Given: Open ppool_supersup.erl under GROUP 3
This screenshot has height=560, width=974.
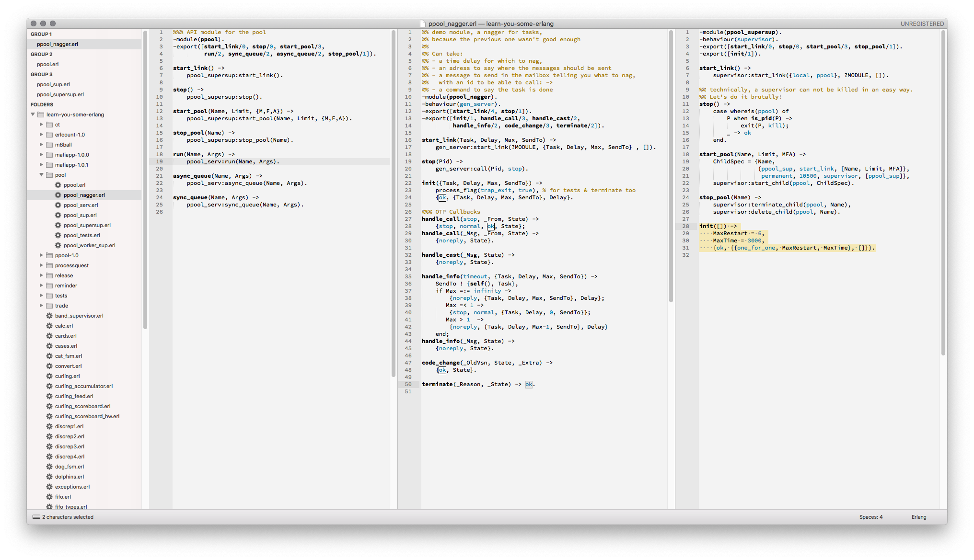Looking at the screenshot, I should [x=60, y=94].
